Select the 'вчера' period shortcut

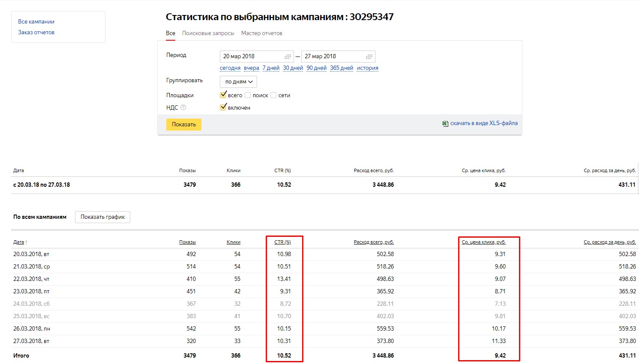click(x=252, y=68)
